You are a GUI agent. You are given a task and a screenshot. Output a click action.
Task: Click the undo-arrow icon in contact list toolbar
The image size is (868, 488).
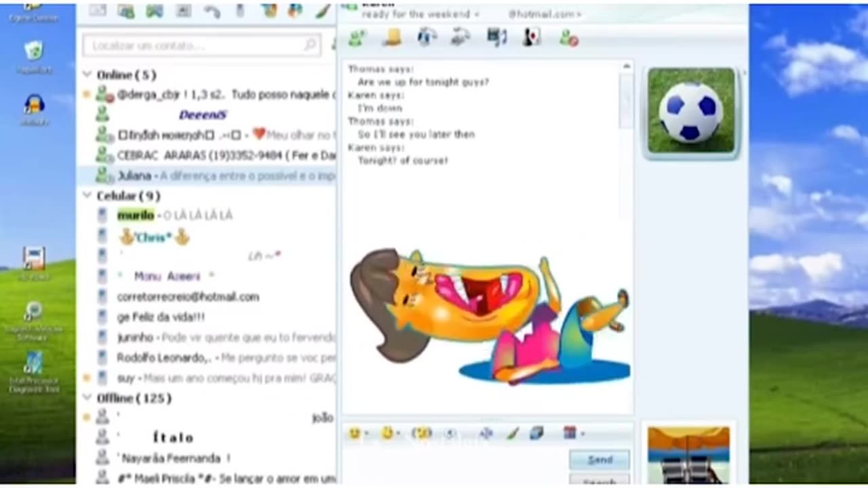[x=212, y=11]
